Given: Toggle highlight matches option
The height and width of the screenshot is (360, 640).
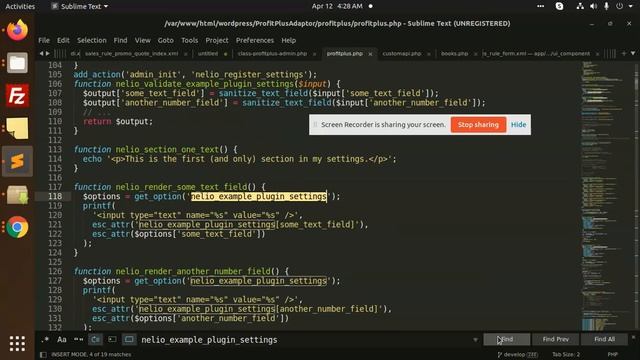Looking at the screenshot, I should [129, 340].
